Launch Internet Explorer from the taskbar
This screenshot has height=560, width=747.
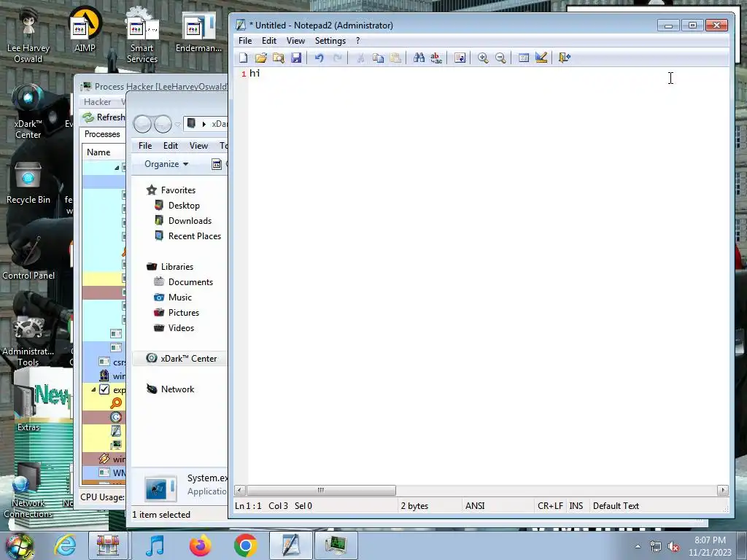65,545
